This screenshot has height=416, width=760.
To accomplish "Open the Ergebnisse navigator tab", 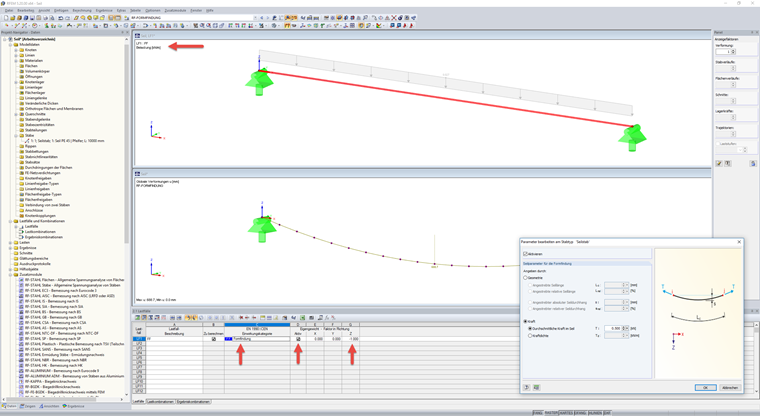I will [x=73, y=406].
